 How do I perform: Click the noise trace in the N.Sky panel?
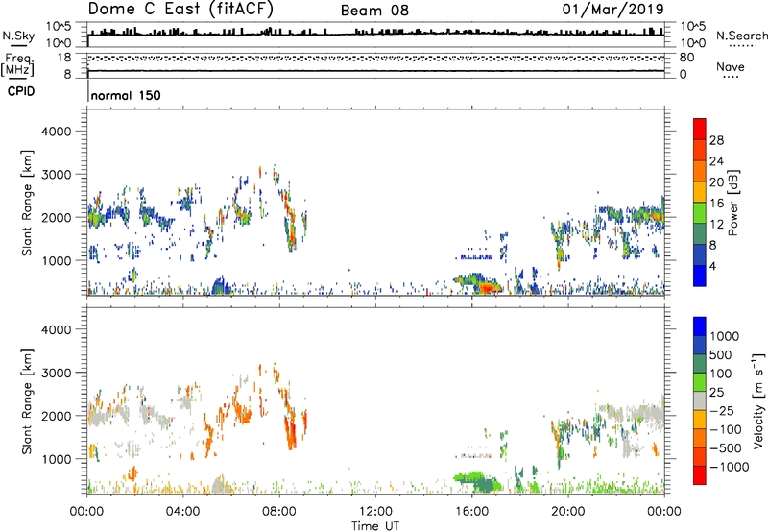point(375,34)
